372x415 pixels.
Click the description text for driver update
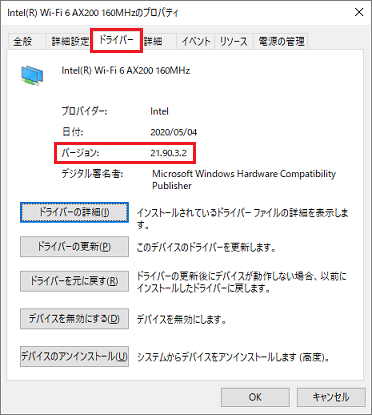206,247
